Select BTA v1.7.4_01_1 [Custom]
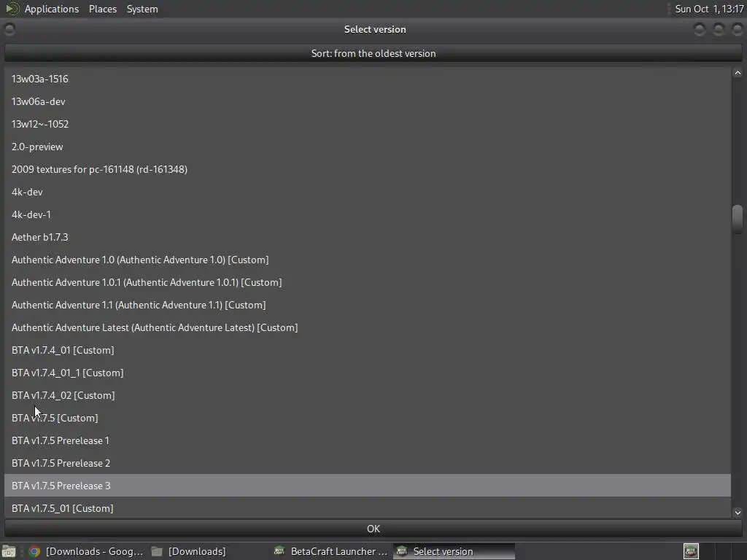The width and height of the screenshot is (747, 560). (x=368, y=373)
